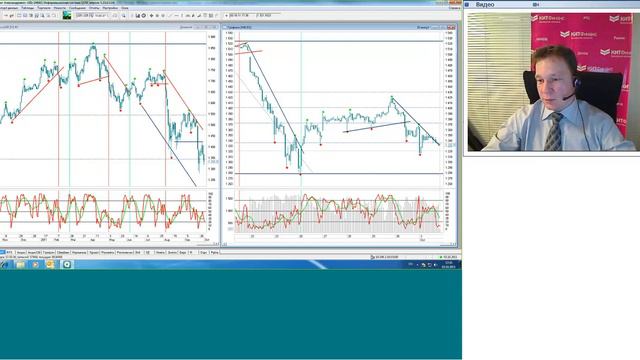
Task: Click the price area of the left chart
Action: (103, 109)
